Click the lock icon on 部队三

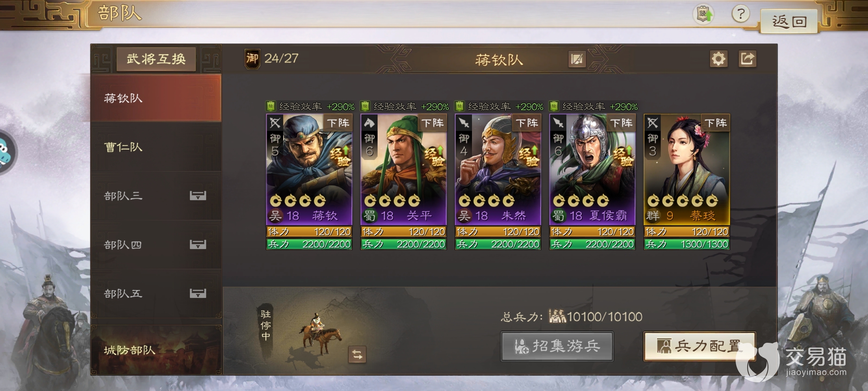(198, 195)
